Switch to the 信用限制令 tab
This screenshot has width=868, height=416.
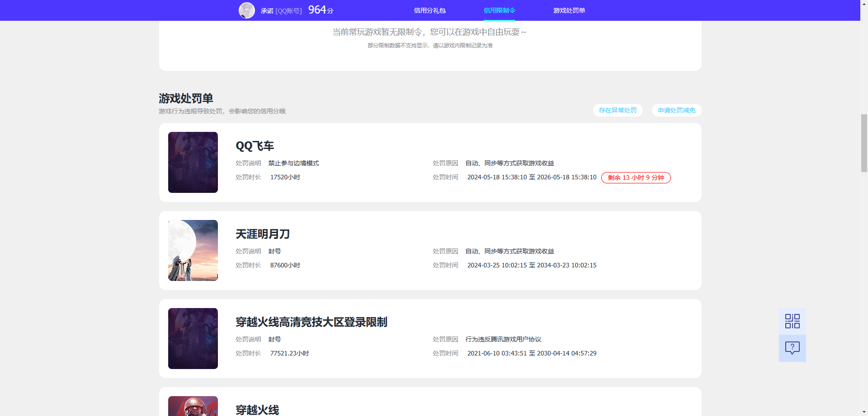coord(500,10)
